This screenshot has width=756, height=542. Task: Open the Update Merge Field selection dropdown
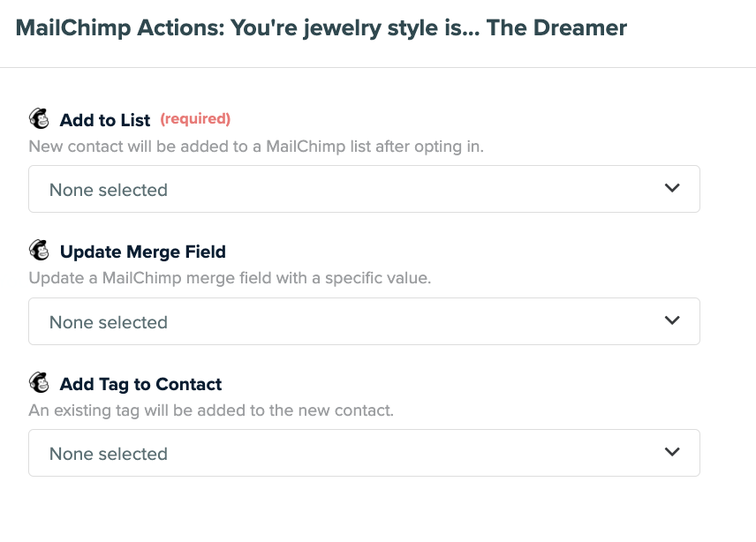tap(364, 320)
